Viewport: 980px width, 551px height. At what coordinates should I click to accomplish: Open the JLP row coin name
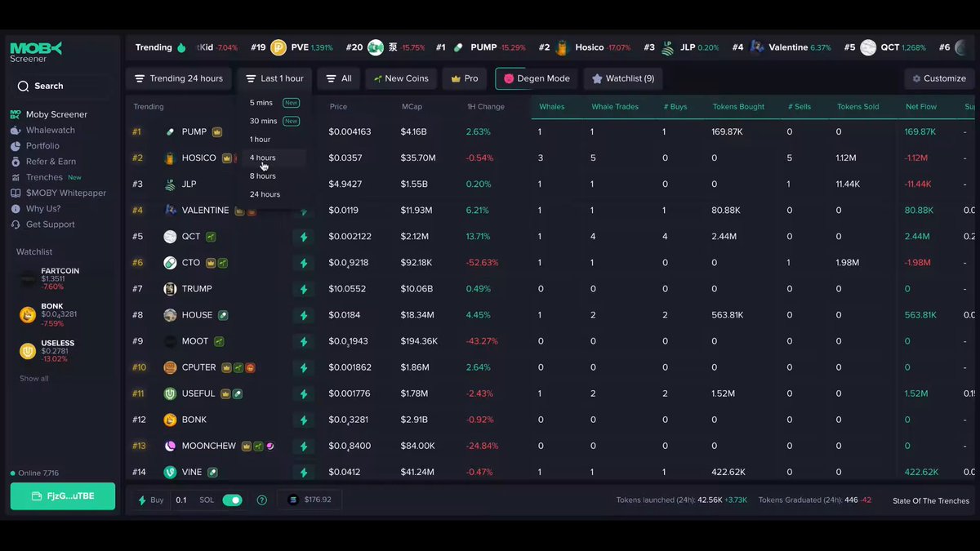click(189, 184)
